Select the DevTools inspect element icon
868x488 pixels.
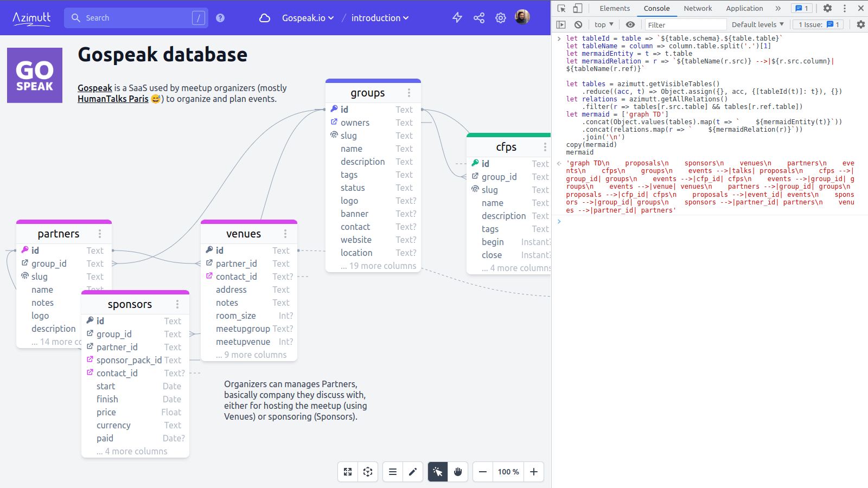click(x=561, y=8)
